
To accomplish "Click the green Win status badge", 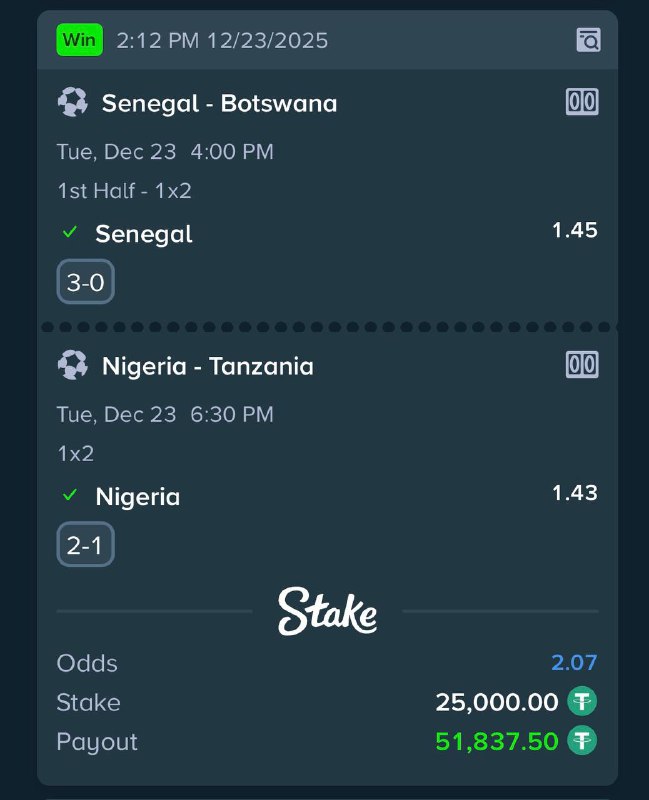I will (x=77, y=40).
